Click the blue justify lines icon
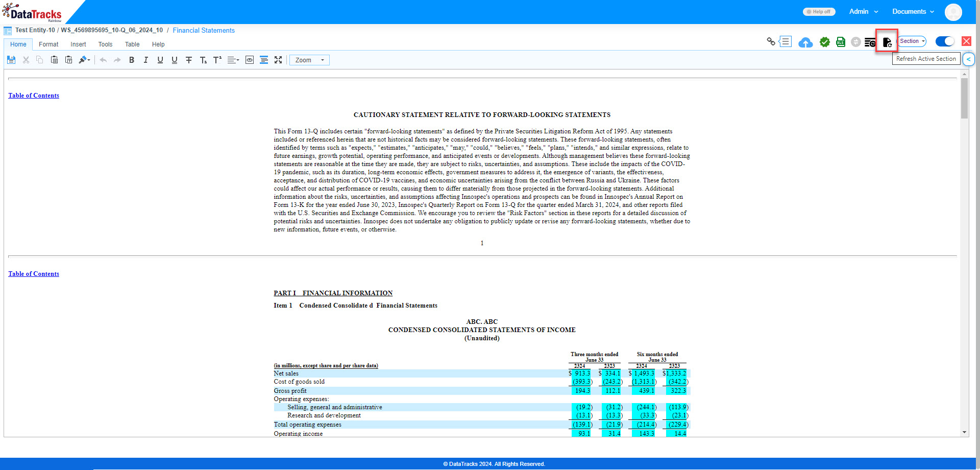This screenshot has height=470, width=980. coord(264,60)
